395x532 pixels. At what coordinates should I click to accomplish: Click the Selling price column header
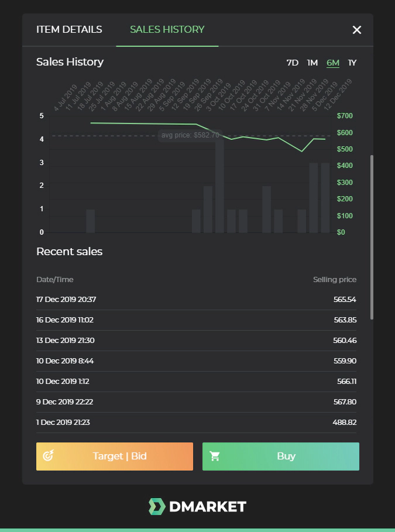coord(334,279)
